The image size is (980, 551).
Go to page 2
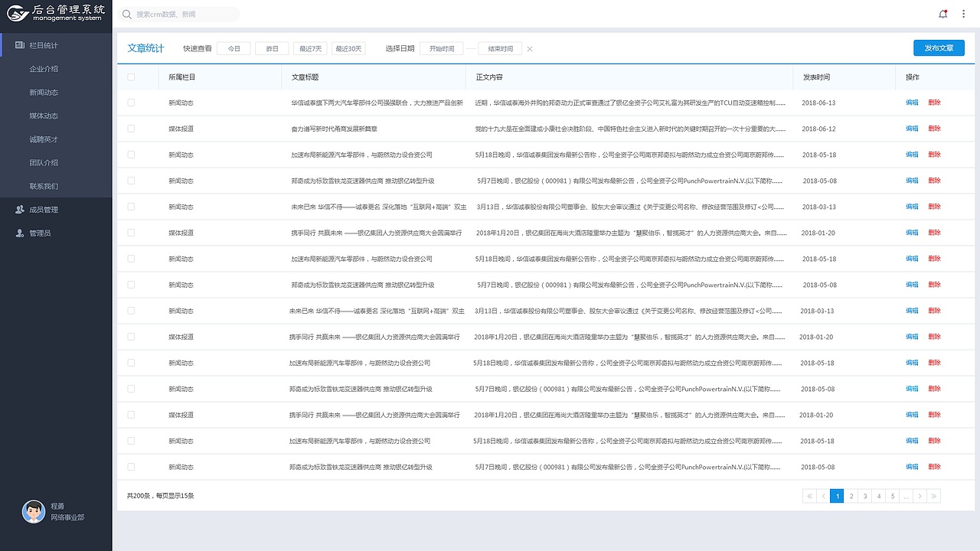(851, 496)
